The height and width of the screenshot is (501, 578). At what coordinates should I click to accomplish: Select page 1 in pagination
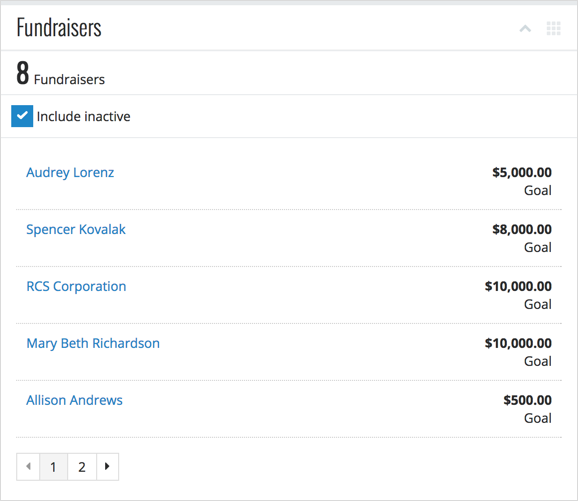53,467
